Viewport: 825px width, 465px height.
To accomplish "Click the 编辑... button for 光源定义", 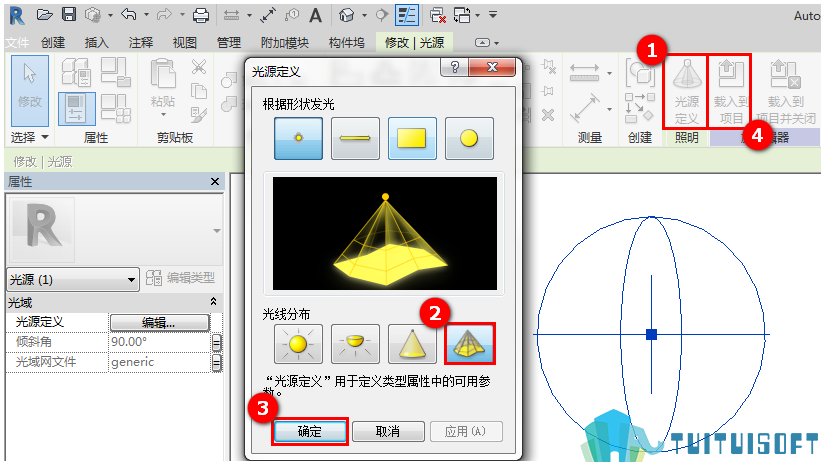I will pyautogui.click(x=159, y=322).
